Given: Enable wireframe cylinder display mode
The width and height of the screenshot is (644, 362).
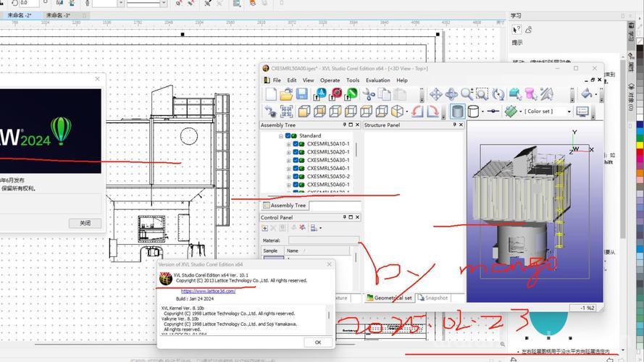Looking at the screenshot, I should tap(473, 111).
